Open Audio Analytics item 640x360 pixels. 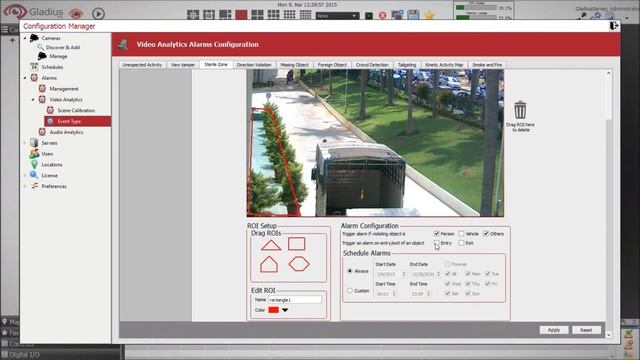66,132
